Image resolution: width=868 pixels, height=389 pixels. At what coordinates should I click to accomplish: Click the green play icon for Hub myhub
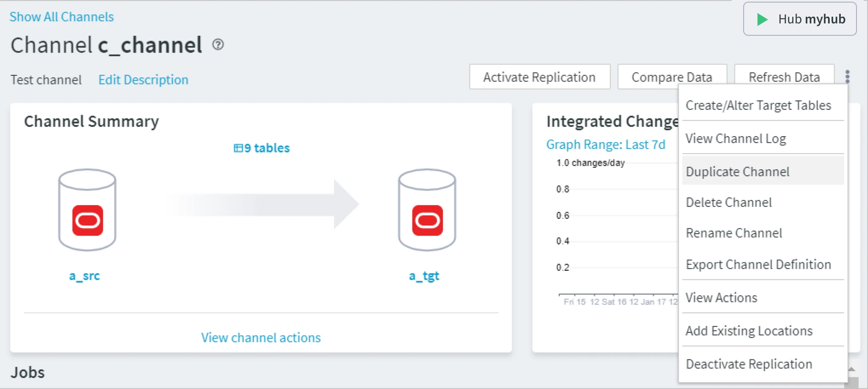click(x=762, y=19)
